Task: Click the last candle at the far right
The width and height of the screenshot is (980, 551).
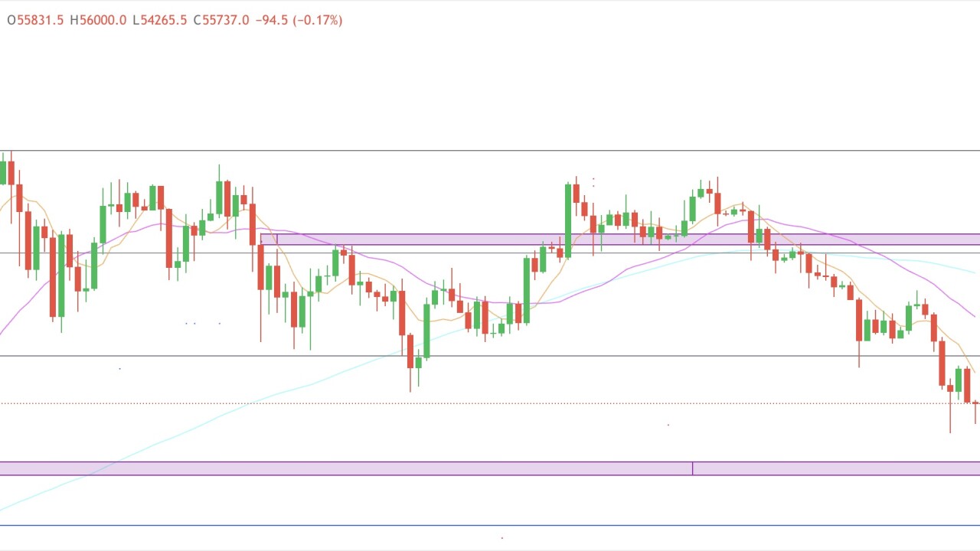Action: 975,404
